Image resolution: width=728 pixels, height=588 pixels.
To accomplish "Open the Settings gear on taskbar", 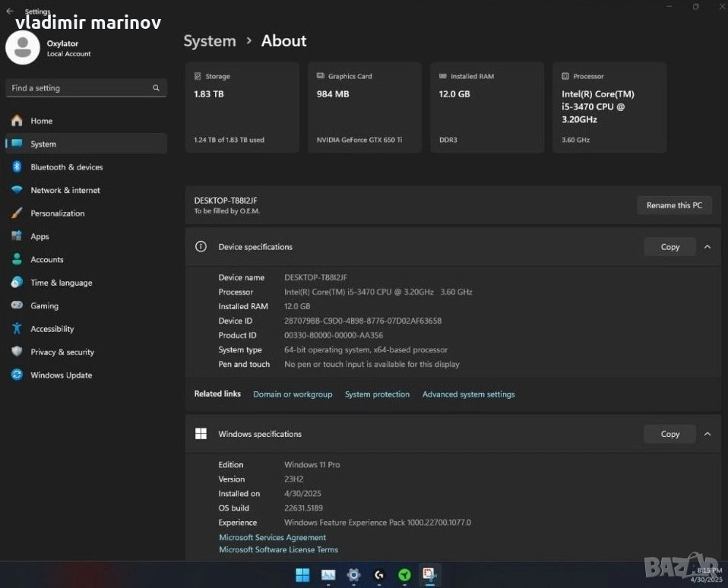I will tap(353, 575).
